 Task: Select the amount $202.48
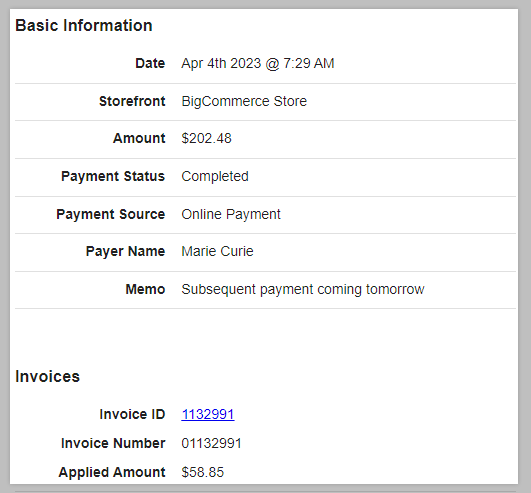206,138
